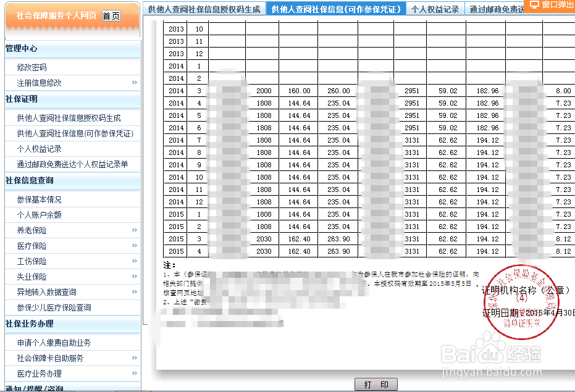
Task: Click 3131 in the 2014 month 7 row
Action: [x=412, y=141]
